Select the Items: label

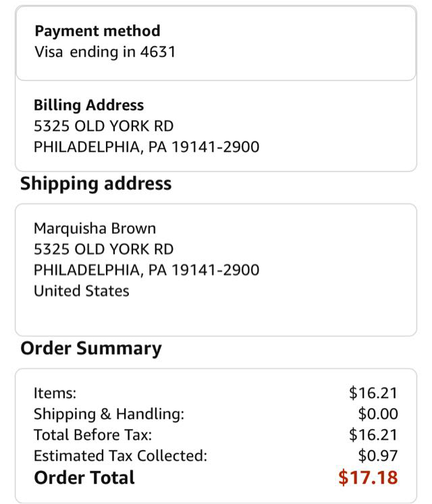pyautogui.click(x=55, y=393)
